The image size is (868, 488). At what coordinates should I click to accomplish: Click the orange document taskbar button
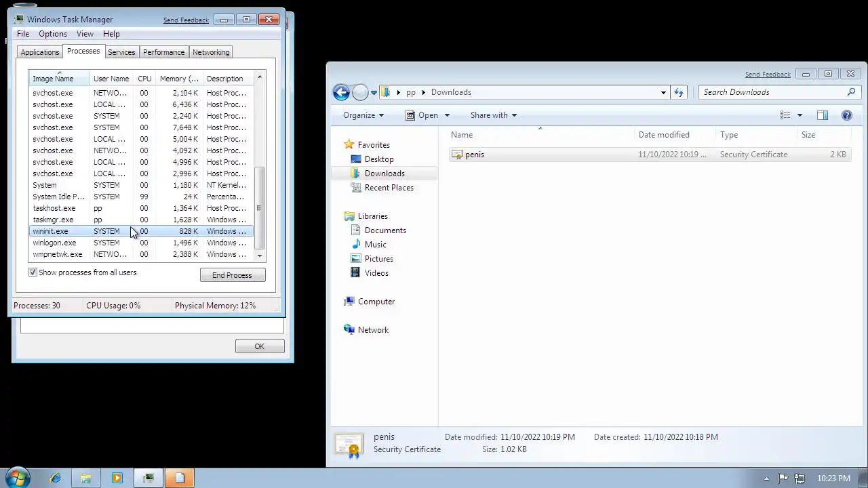(180, 479)
